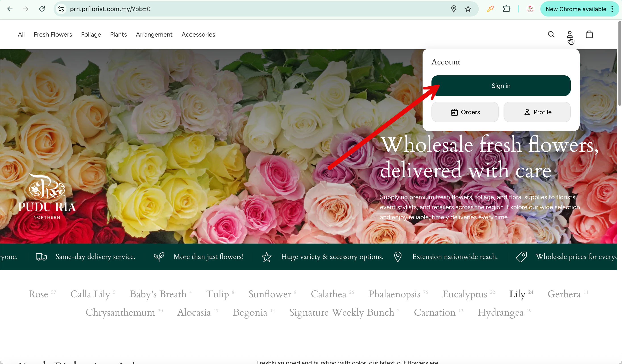Choose the Lily category link

coord(518,294)
